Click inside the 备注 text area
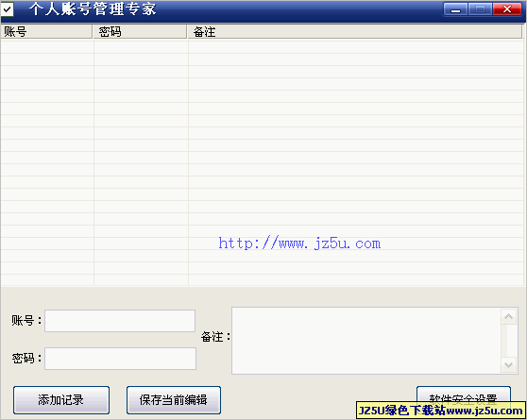Screen dimensions: 527x420 366,341
